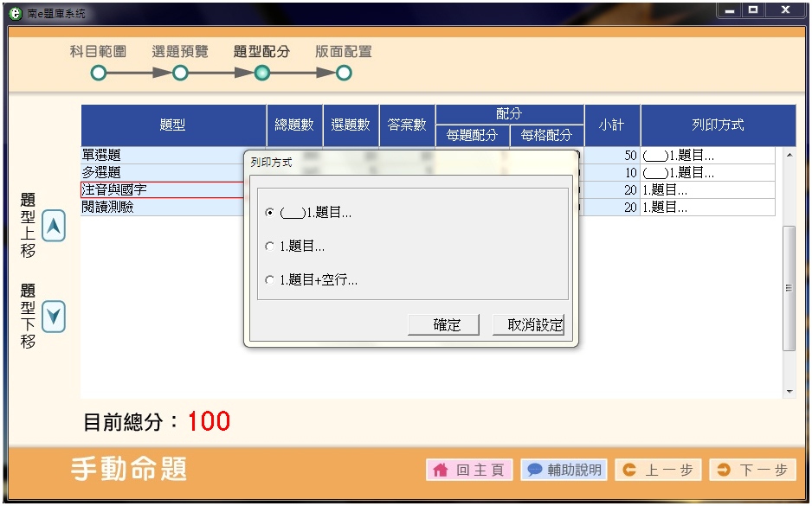
Task: Click the 選題預覽 step circle
Action: [180, 74]
